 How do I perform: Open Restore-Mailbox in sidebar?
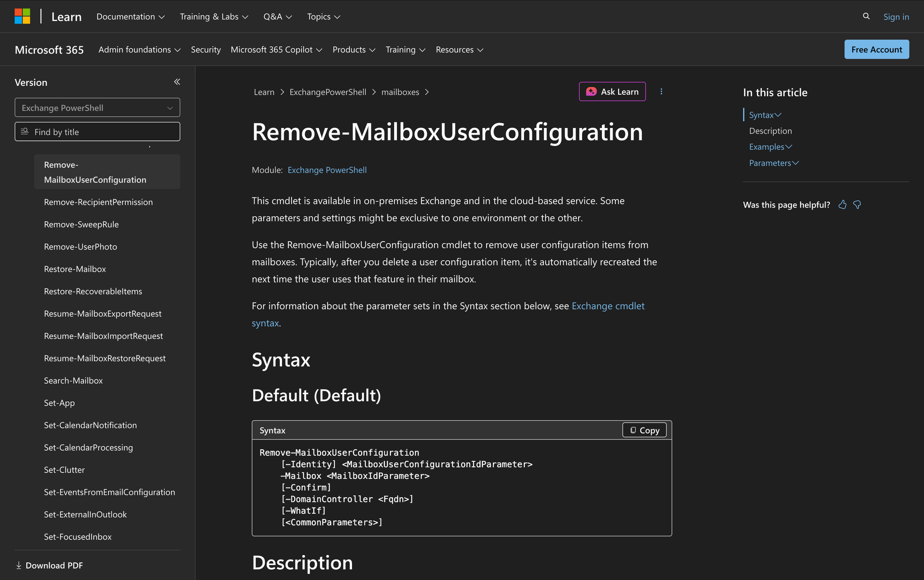tap(75, 269)
